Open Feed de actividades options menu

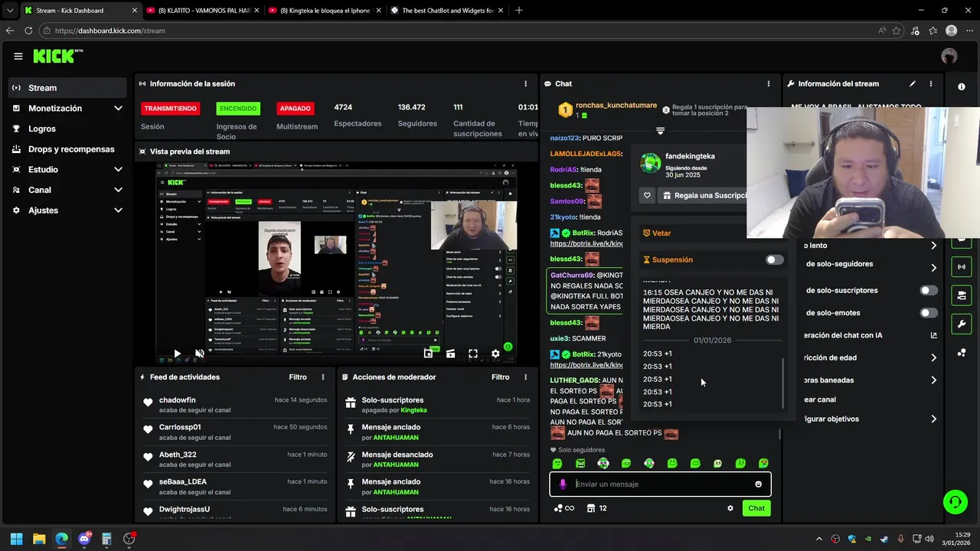pos(323,377)
